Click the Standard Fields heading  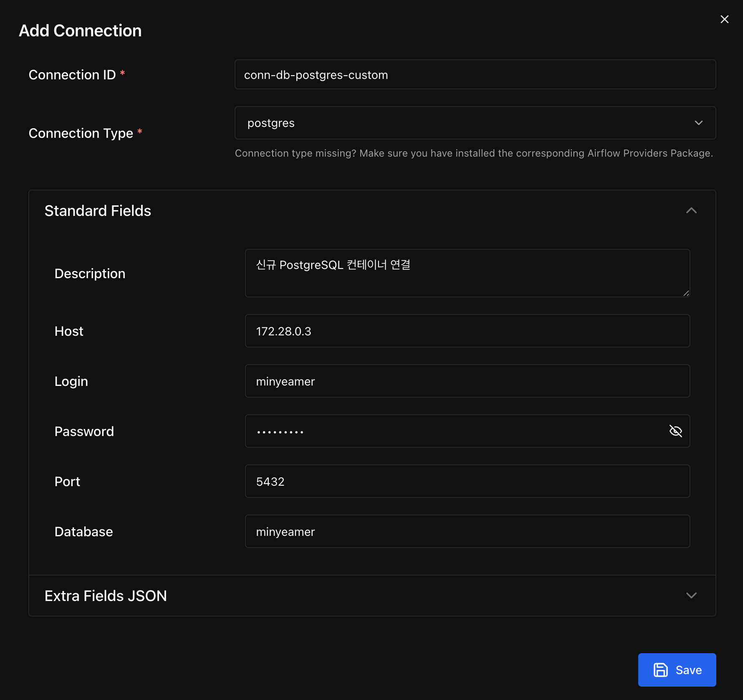(98, 211)
